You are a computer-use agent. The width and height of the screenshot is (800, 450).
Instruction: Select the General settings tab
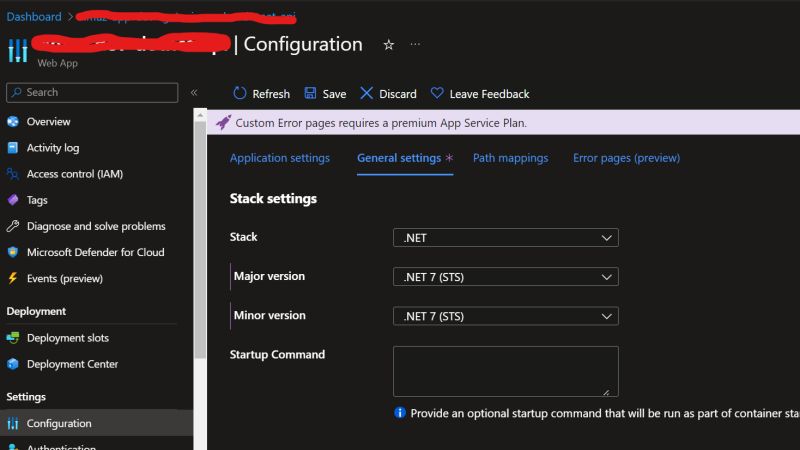tap(399, 158)
